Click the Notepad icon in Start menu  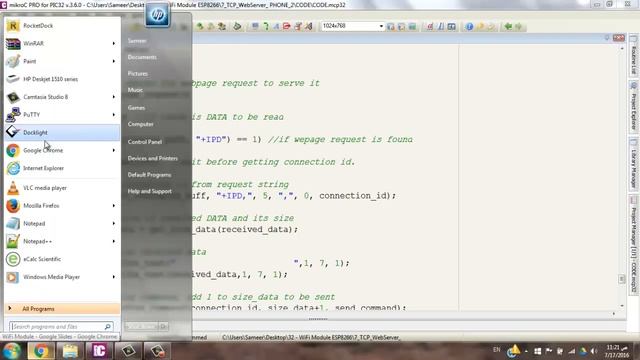coord(13,223)
